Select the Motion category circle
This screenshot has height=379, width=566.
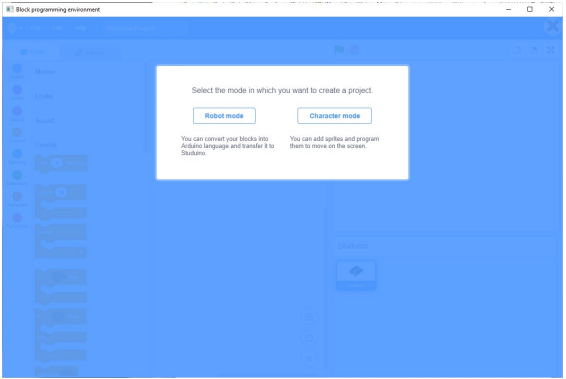(17, 68)
